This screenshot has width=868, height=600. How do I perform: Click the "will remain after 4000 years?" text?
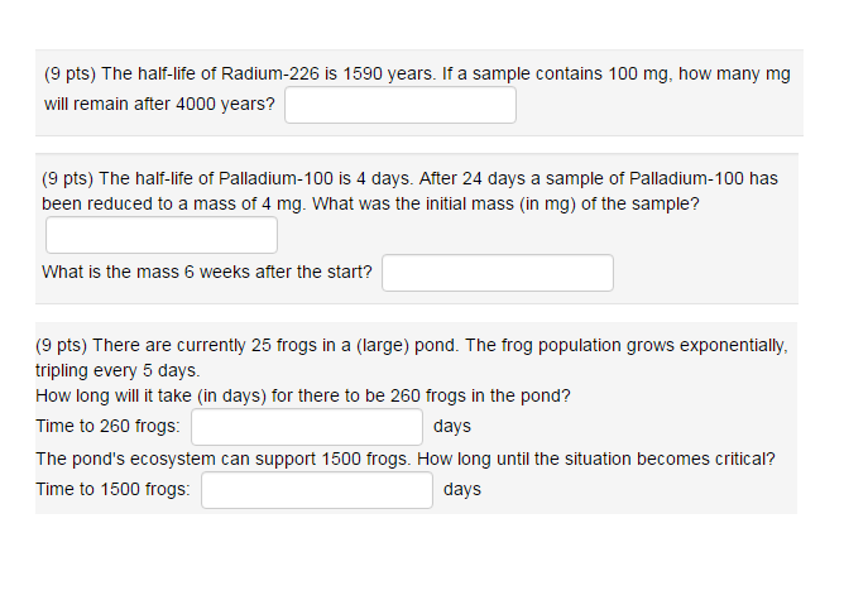pos(160,104)
